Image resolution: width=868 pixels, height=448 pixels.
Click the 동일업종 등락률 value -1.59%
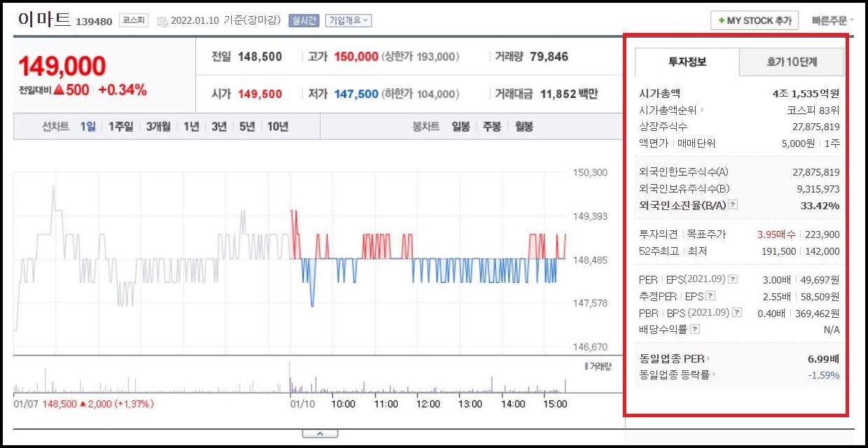824,375
